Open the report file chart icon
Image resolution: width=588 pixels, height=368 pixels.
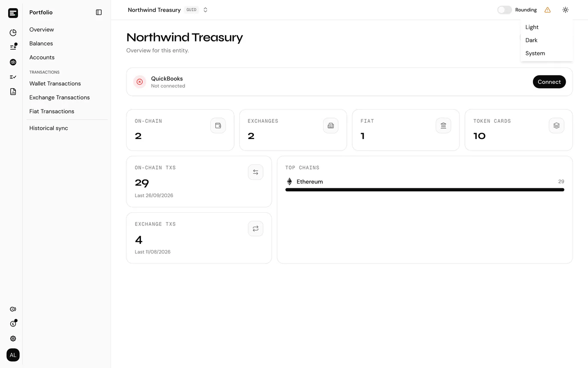pos(13,92)
